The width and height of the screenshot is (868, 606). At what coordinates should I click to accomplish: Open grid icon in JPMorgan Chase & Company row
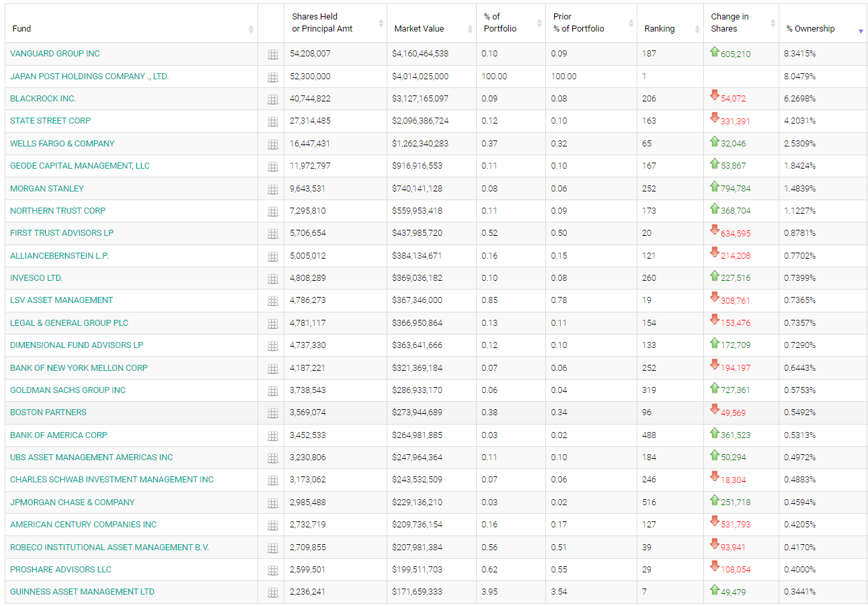pos(273,504)
